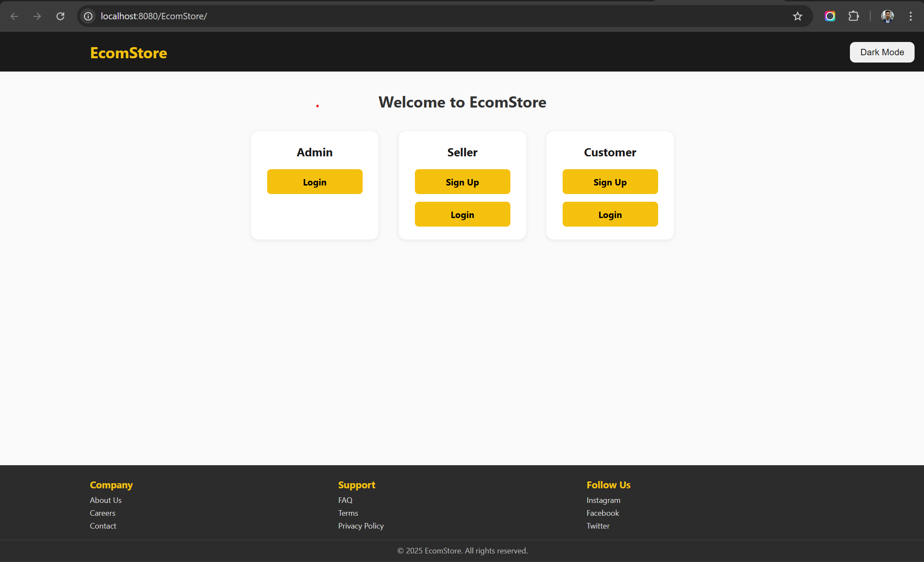Open the Twitter link under Follow Us
This screenshot has height=562, width=924.
coord(598,526)
